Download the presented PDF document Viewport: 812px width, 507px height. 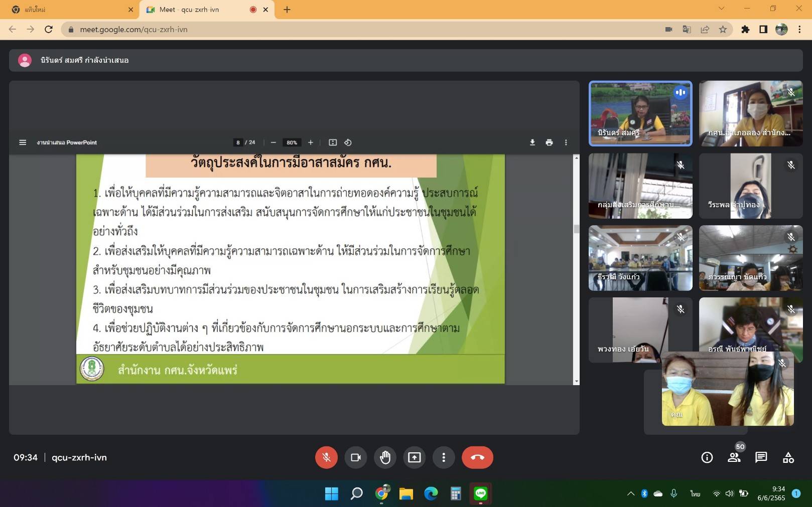tap(532, 142)
